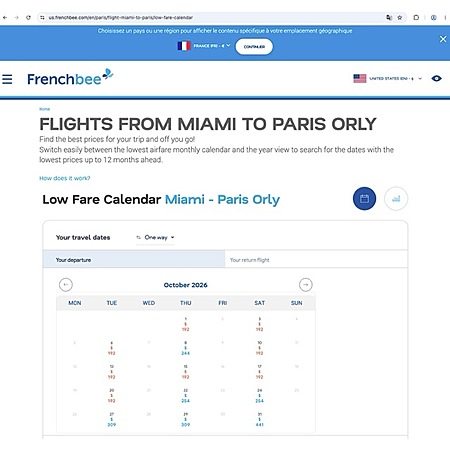Click the browser address bar
450x450 pixels.
tap(213, 18)
